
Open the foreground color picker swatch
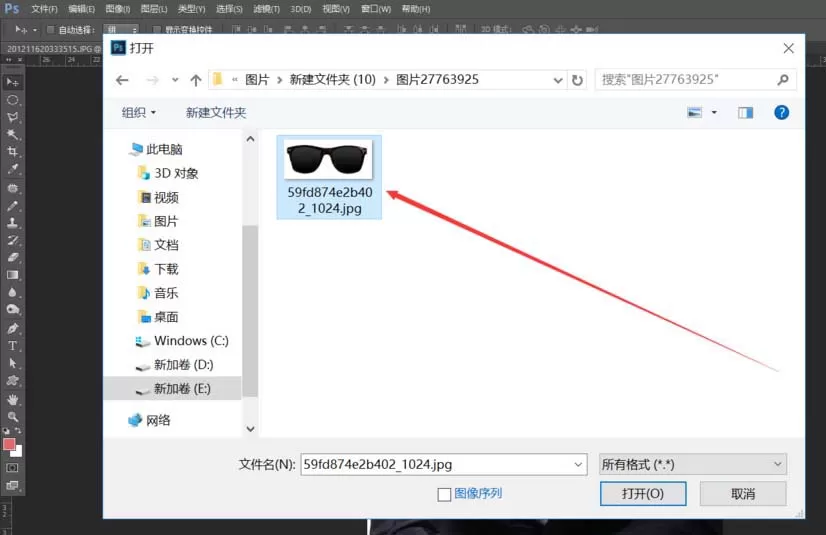[9, 444]
